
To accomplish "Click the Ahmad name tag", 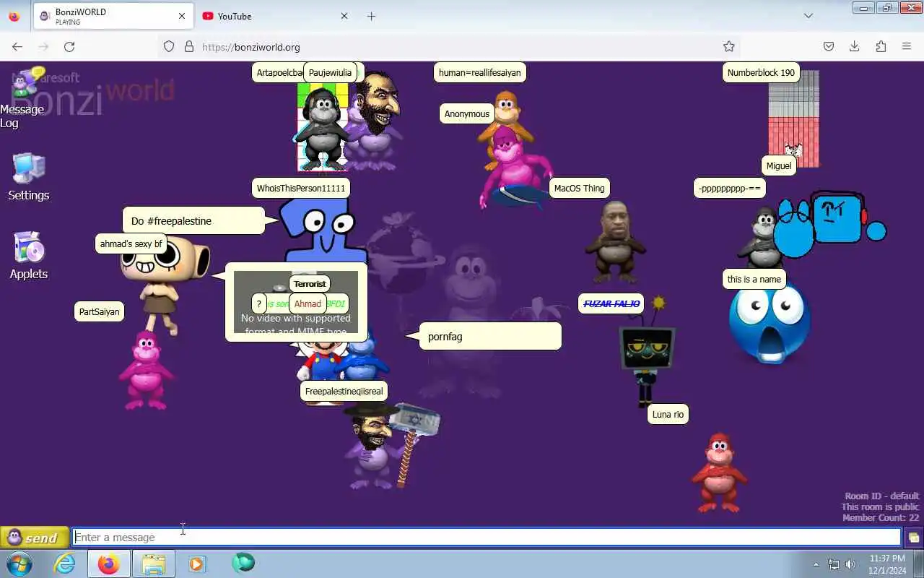I will click(308, 304).
